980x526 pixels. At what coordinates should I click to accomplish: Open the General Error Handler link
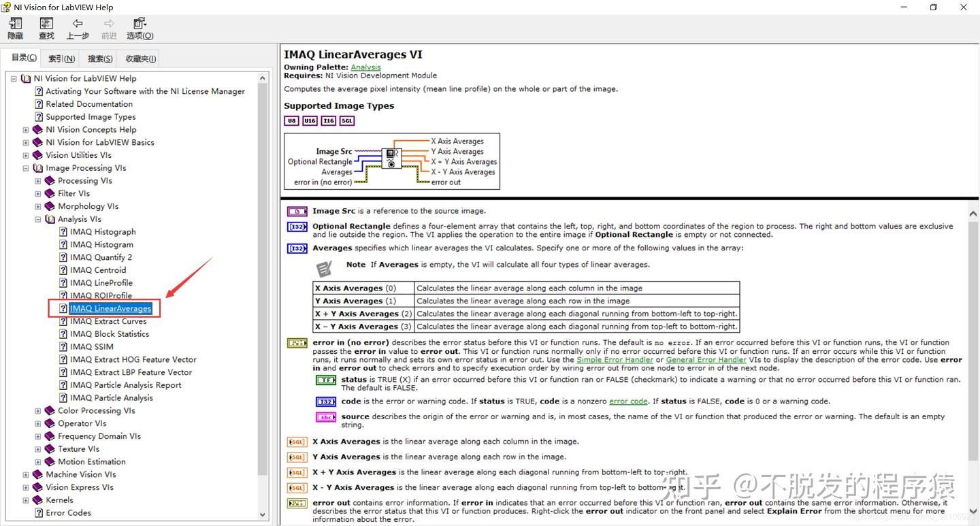click(x=706, y=359)
